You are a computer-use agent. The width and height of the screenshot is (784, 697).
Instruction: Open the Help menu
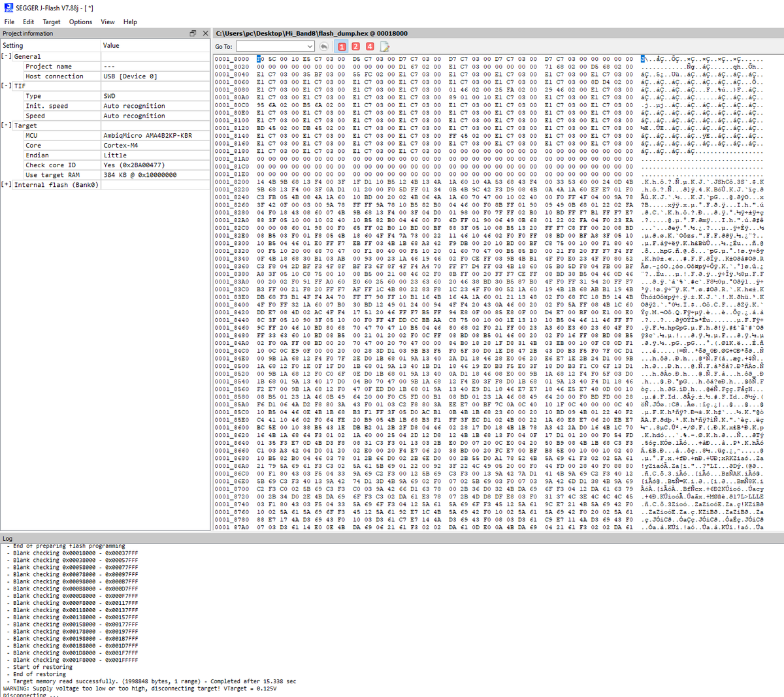pos(130,22)
